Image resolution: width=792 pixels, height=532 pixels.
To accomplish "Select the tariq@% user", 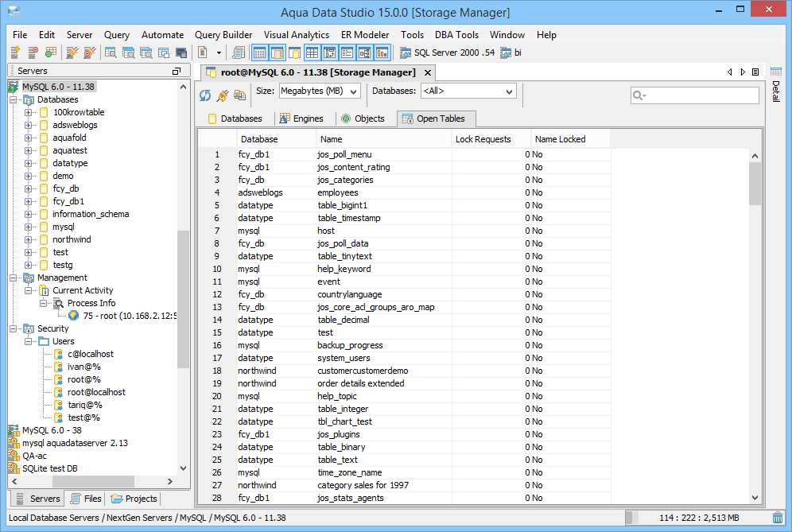I will point(85,406).
